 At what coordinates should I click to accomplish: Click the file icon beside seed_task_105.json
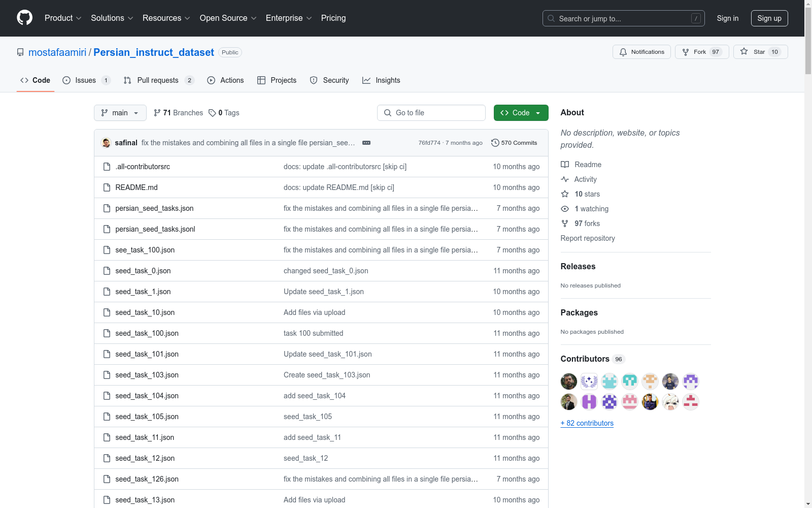tap(107, 417)
